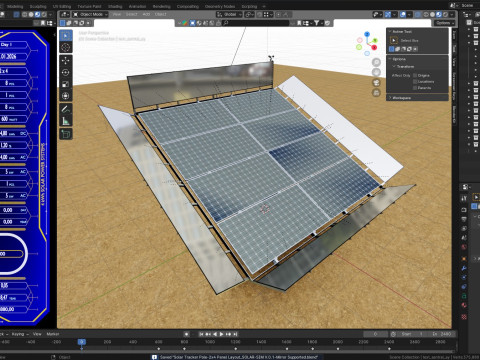480x360 pixels.
Task: Enable material preview shading in main viewport header
Action: (x=439, y=14)
